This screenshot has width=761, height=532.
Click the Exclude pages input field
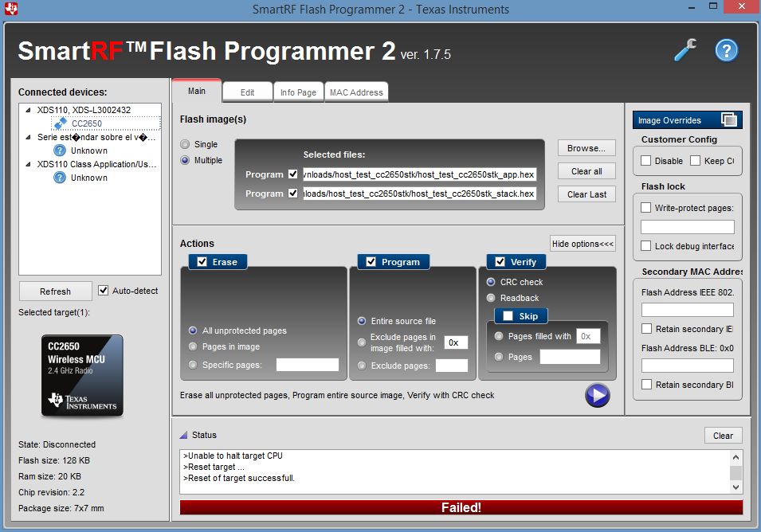pos(451,366)
